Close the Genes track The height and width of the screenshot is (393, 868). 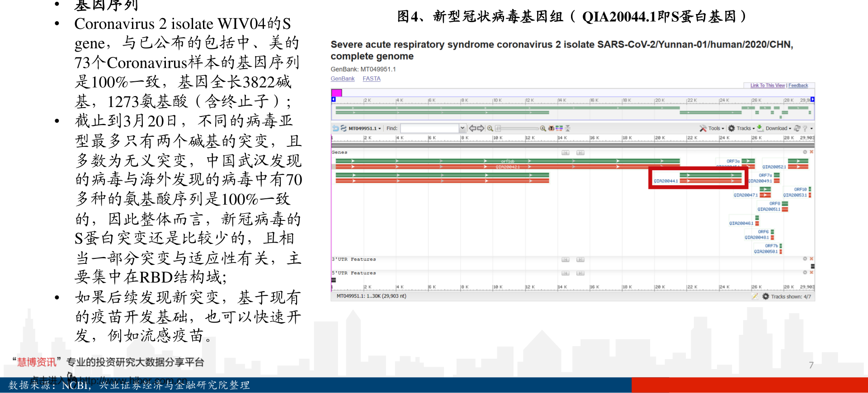pyautogui.click(x=811, y=152)
